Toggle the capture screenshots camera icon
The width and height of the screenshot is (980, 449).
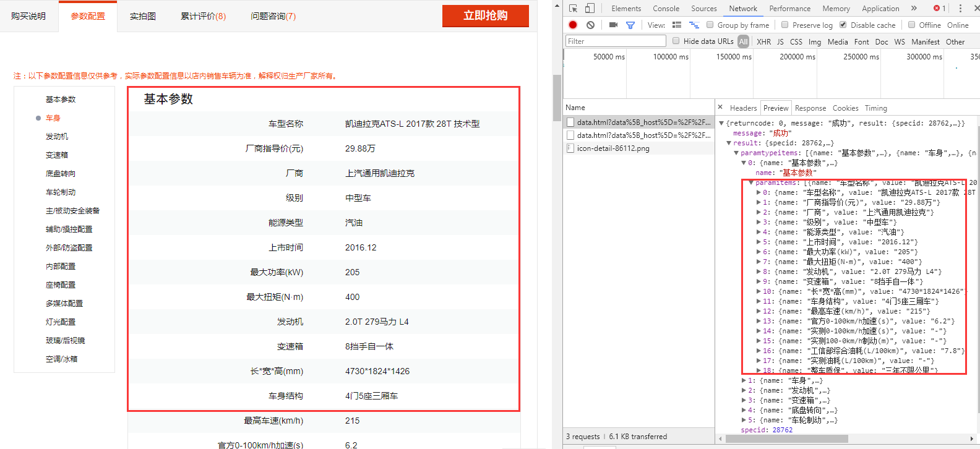pyautogui.click(x=613, y=25)
